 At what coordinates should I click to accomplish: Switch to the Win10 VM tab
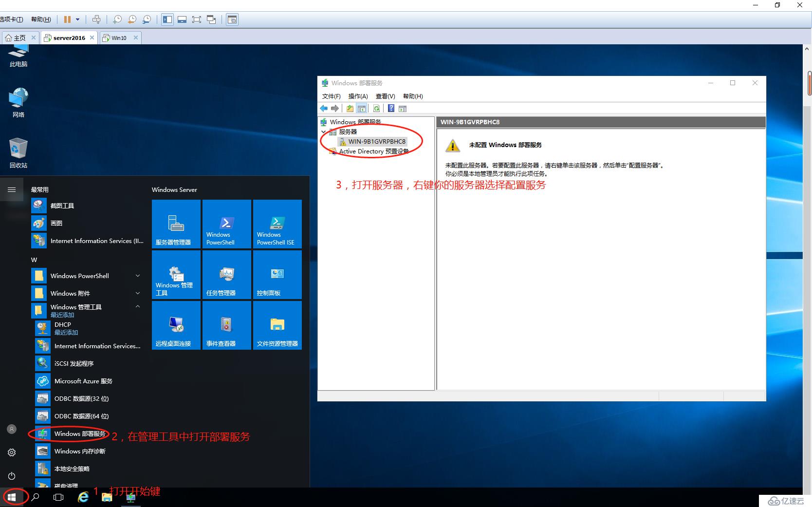point(120,38)
